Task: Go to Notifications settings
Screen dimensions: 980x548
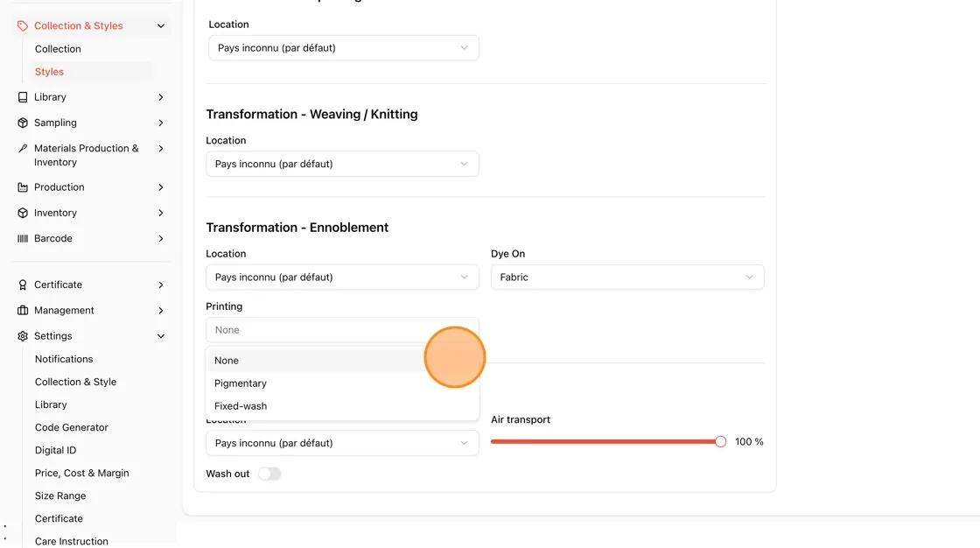Action: tap(64, 359)
